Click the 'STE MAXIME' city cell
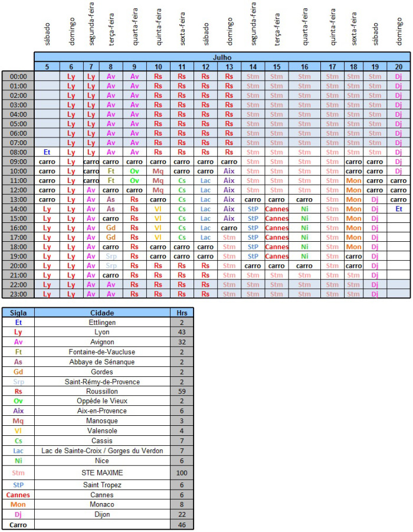 [102, 472]
